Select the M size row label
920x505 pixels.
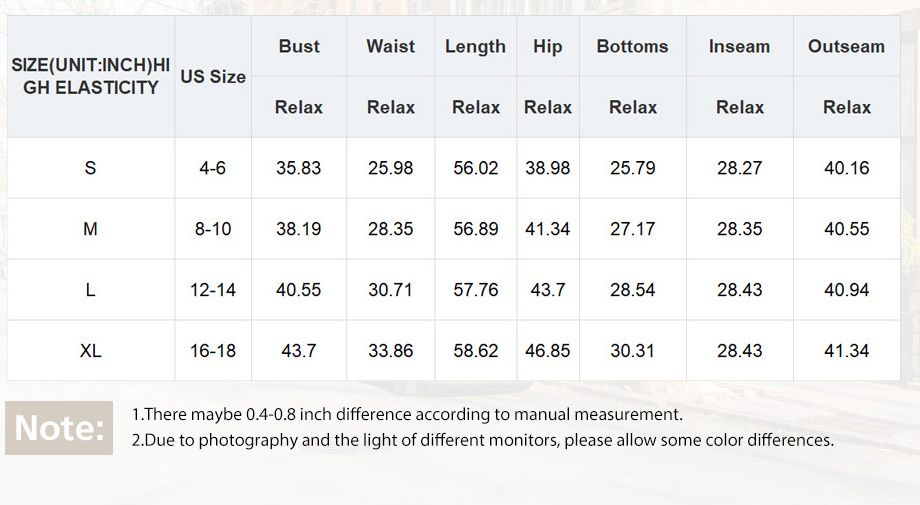click(90, 229)
